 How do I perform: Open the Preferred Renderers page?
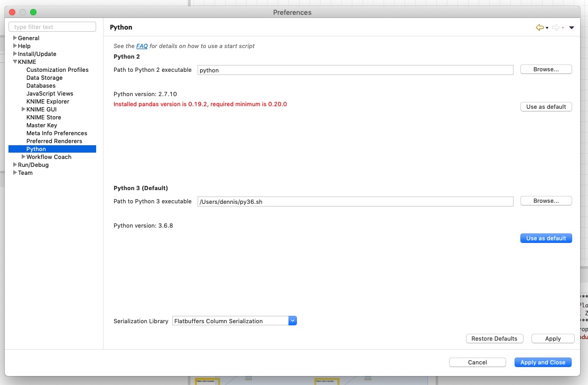coord(54,141)
